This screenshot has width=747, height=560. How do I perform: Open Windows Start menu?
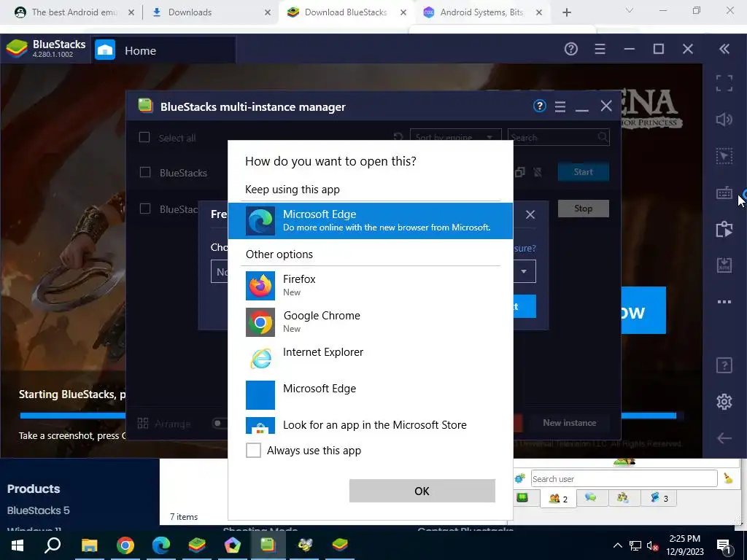click(18, 545)
